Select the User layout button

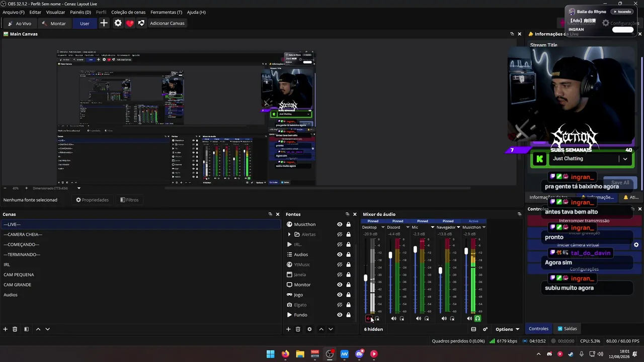(x=85, y=23)
